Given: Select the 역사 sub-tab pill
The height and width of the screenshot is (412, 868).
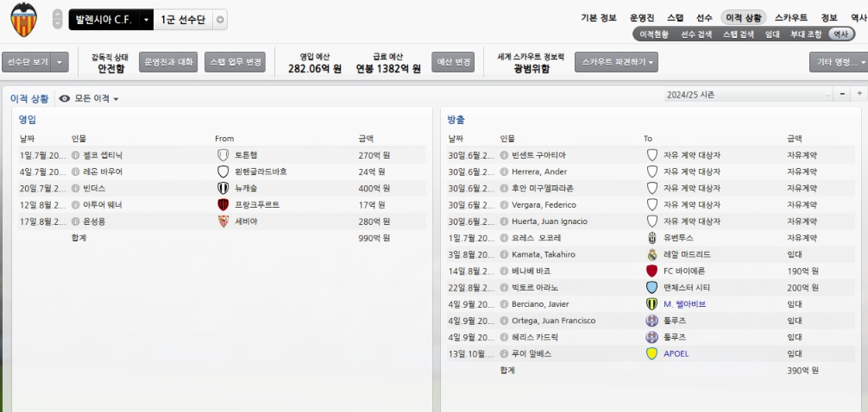Looking at the screenshot, I should tap(839, 34).
